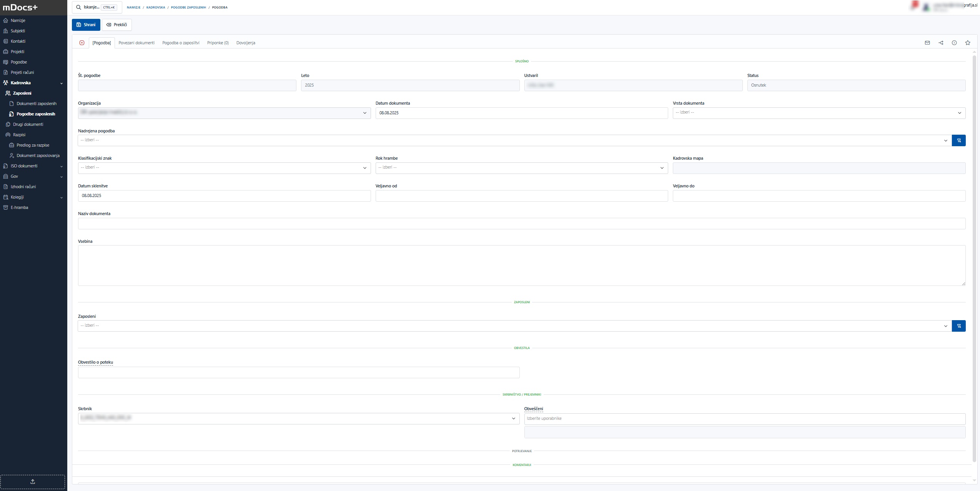Click the share icon in tab bar
The width and height of the screenshot is (980, 491).
[x=940, y=43]
